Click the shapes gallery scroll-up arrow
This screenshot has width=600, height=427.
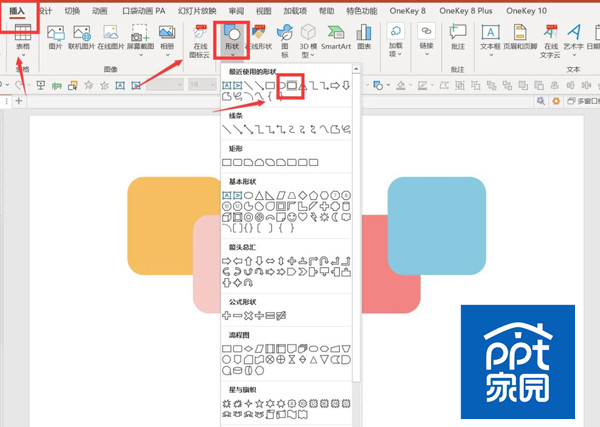coord(356,69)
